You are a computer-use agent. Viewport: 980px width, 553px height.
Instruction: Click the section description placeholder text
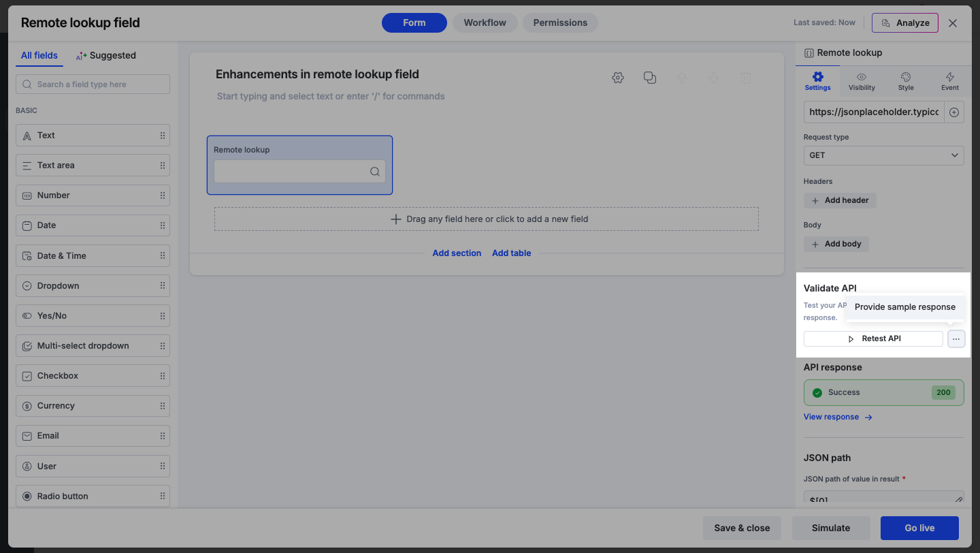pos(331,97)
